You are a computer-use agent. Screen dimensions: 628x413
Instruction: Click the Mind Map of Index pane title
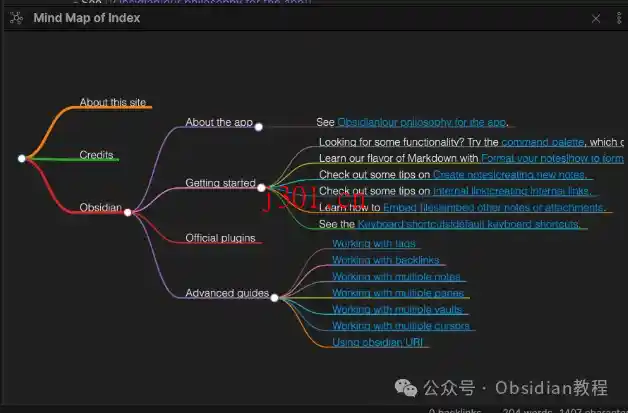[87, 18]
